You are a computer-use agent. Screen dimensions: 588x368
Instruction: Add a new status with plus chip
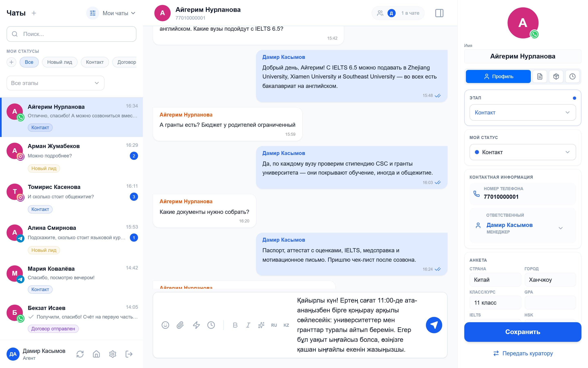coord(11,62)
